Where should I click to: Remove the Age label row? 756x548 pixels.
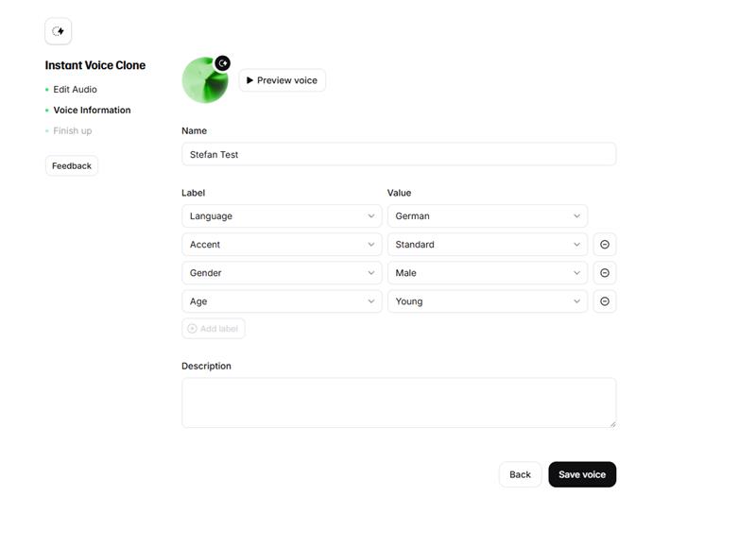[605, 301]
